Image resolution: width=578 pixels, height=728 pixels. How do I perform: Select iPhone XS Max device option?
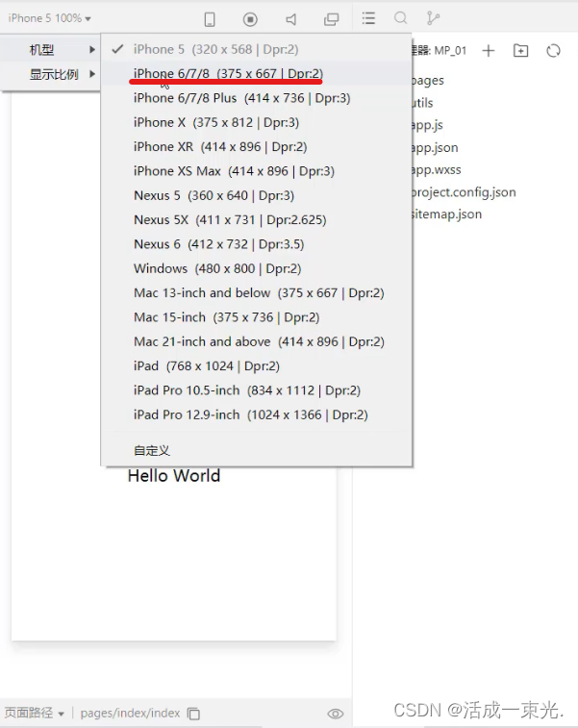[256, 171]
